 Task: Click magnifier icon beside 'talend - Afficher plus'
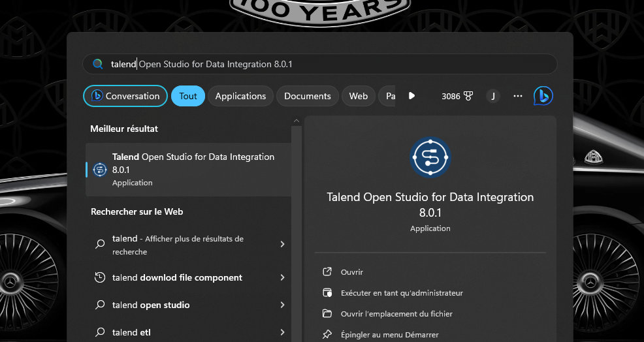[100, 244]
